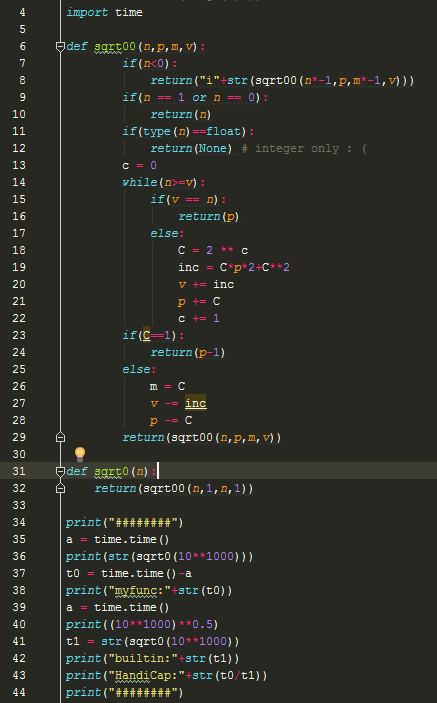The height and width of the screenshot is (703, 437).
Task: Click the 'while(n>=v):' statement
Action: tap(164, 182)
